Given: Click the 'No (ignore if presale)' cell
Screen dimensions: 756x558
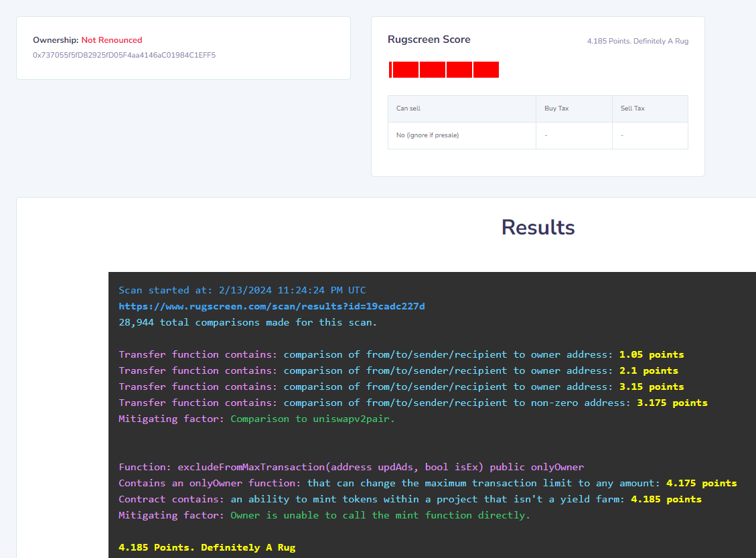Looking at the screenshot, I should [x=462, y=135].
